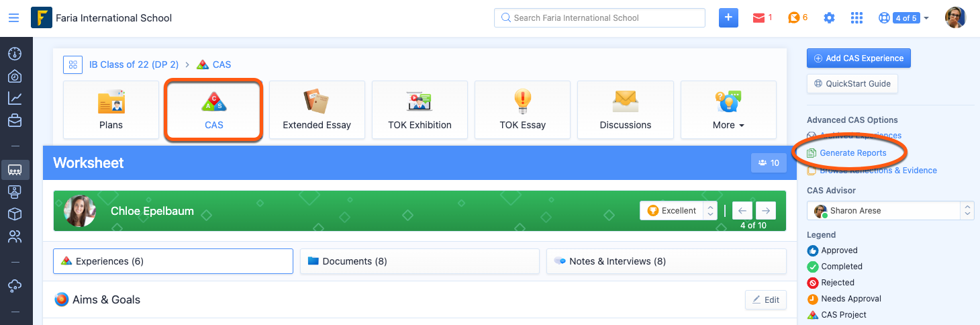The width and height of the screenshot is (980, 325).
Task: Open the Excellent status dropdown
Action: [679, 211]
